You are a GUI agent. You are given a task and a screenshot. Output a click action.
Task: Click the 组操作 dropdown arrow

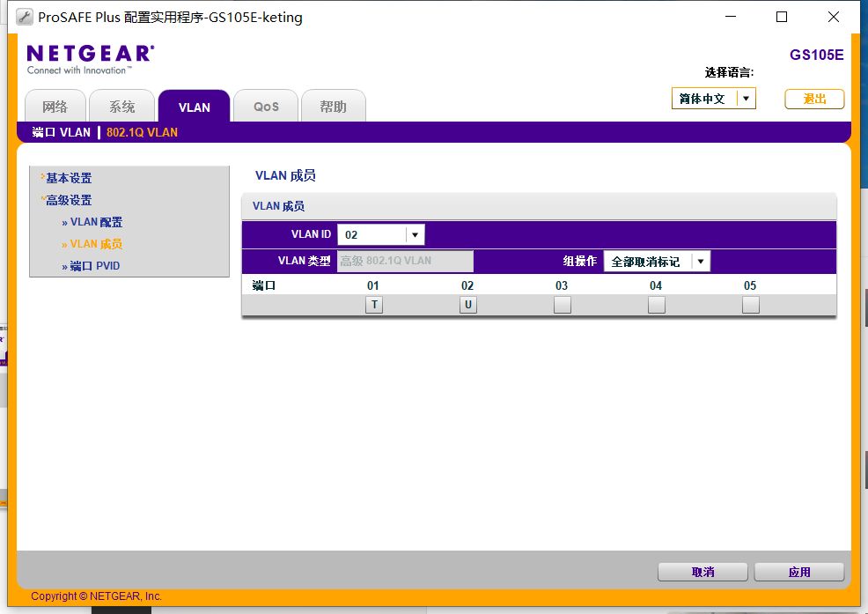(700, 262)
